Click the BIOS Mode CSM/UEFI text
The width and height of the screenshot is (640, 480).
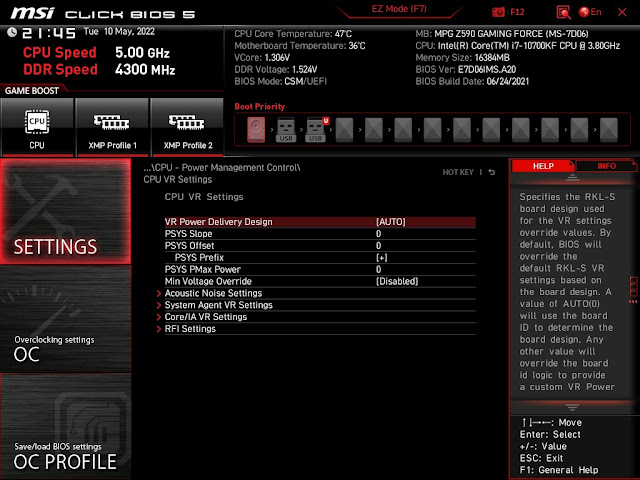280,81
